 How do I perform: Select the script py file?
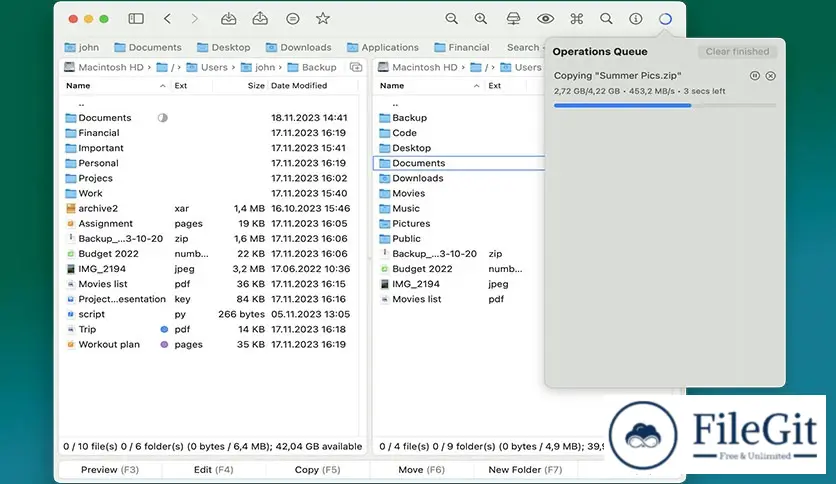(208, 314)
